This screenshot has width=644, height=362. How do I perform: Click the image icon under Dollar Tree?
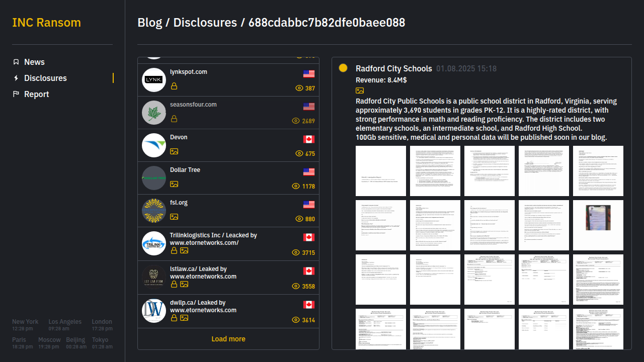tap(174, 184)
